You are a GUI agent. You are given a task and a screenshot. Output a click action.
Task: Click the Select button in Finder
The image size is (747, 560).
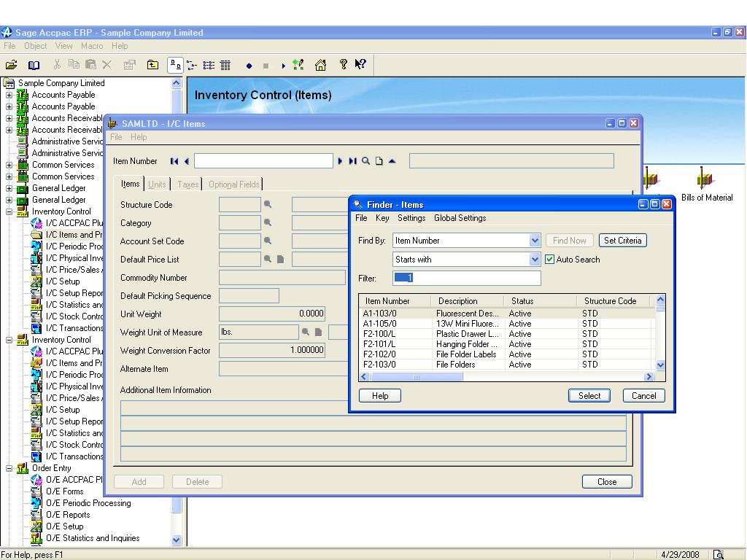589,396
